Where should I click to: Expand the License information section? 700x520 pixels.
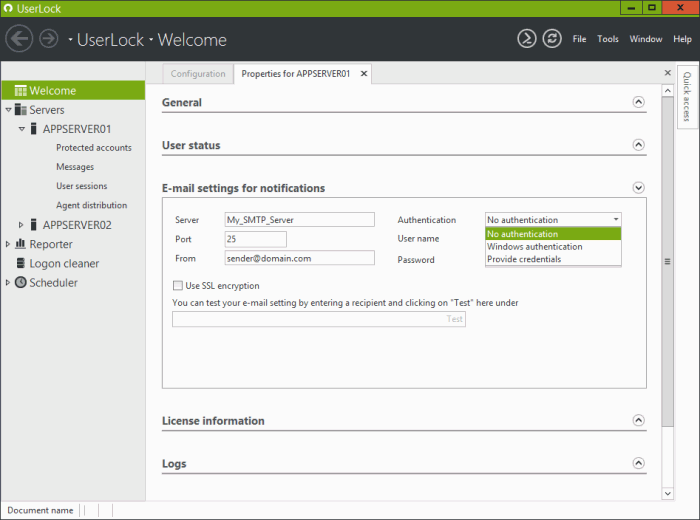[638, 420]
